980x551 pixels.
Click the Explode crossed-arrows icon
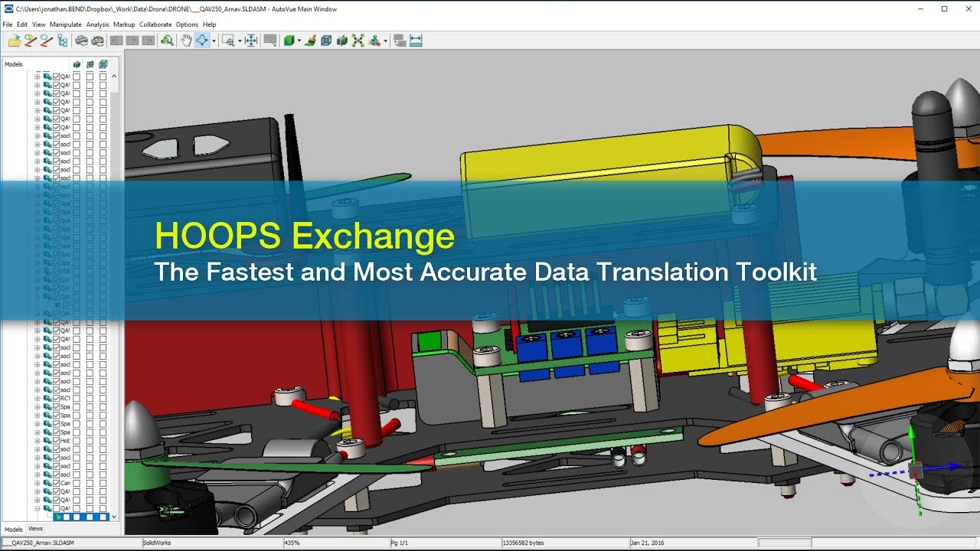pyautogui.click(x=358, y=41)
